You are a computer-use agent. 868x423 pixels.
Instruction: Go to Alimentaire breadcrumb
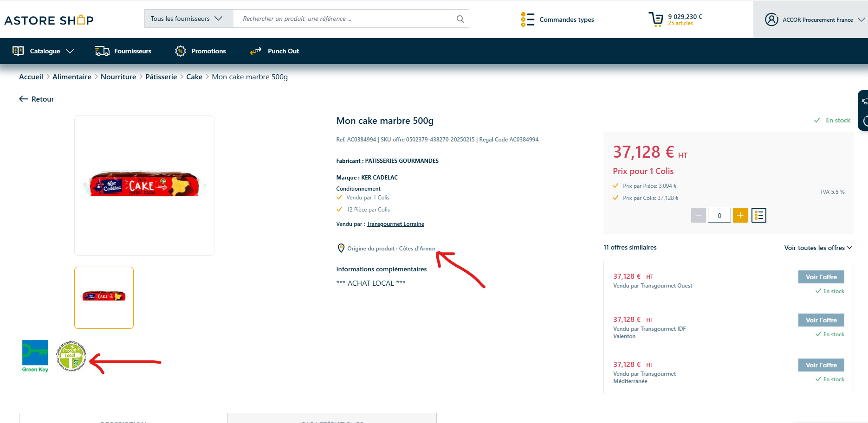(x=72, y=77)
